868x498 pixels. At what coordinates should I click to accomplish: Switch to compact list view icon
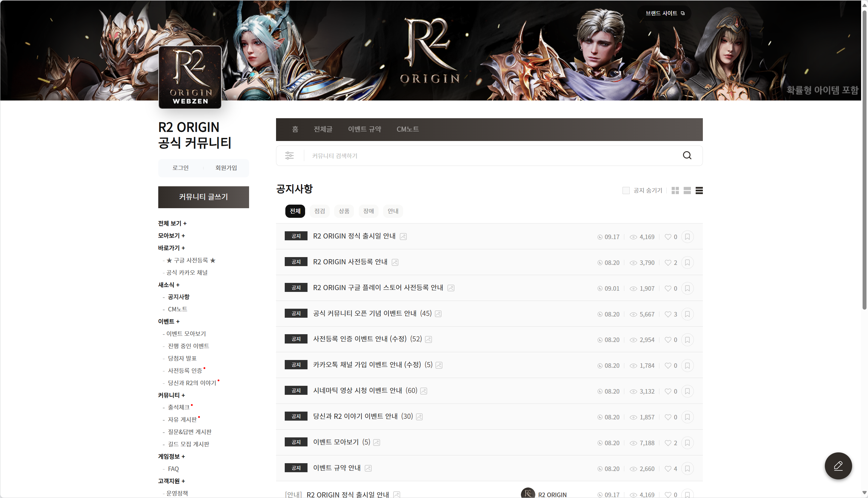tap(699, 190)
